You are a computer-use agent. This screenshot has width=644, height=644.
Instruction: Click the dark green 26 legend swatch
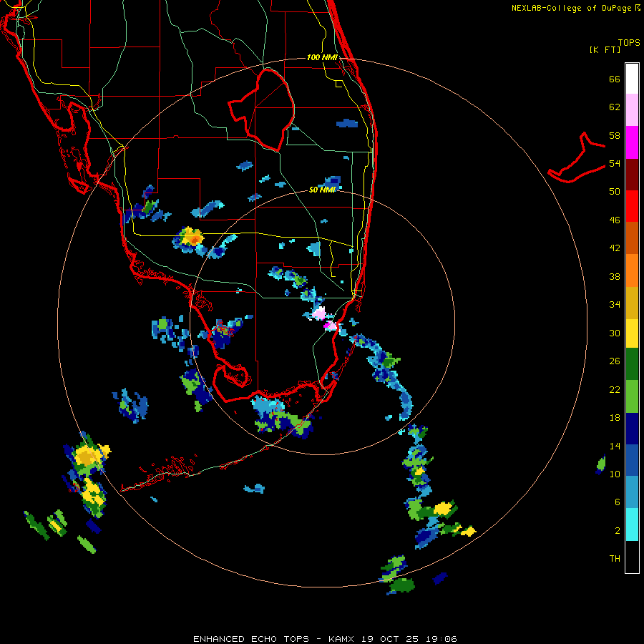coord(632,364)
